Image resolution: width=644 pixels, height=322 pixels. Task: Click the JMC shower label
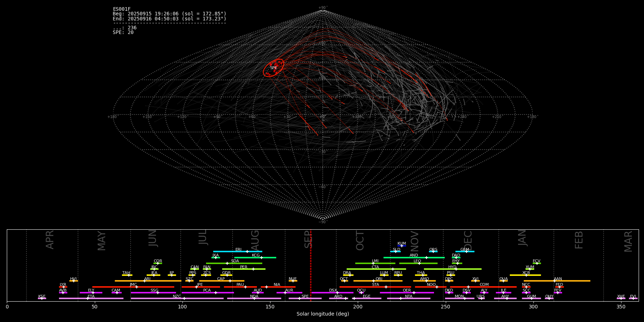pyautogui.click(x=133, y=285)
